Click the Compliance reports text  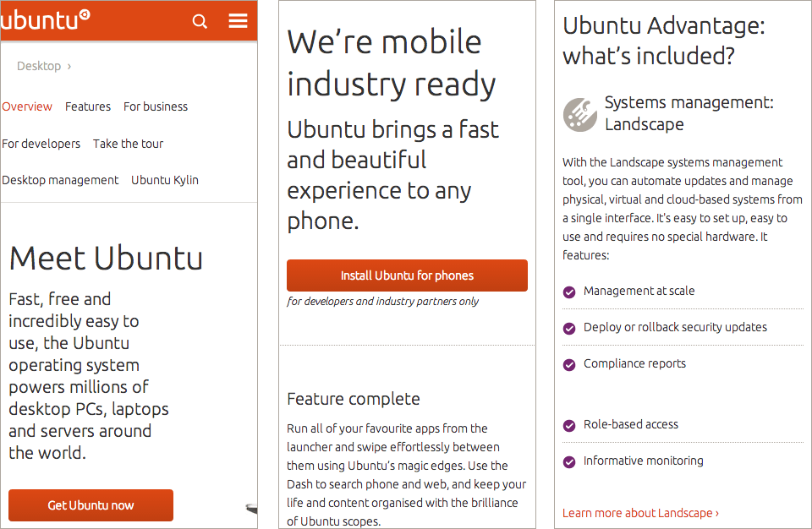[x=634, y=364]
